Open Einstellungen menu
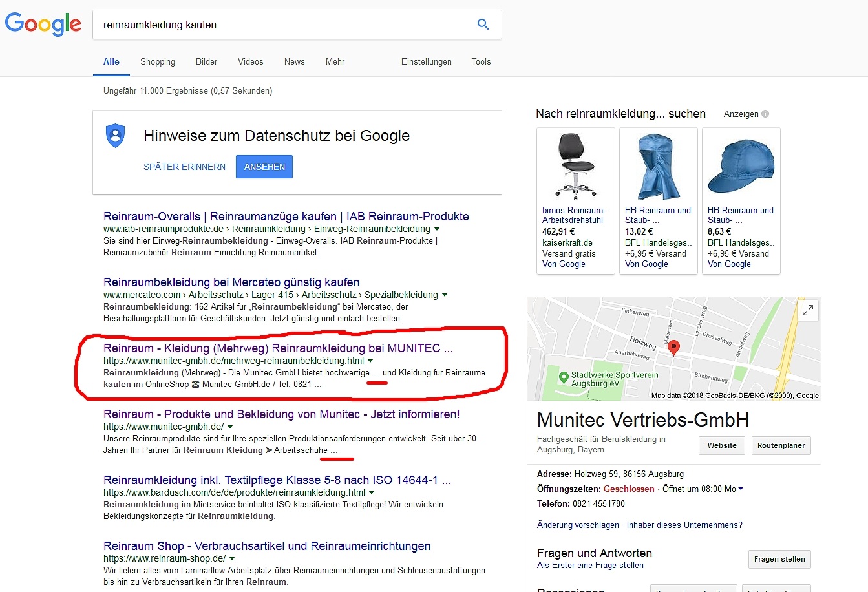Image resolution: width=868 pixels, height=592 pixels. point(427,62)
